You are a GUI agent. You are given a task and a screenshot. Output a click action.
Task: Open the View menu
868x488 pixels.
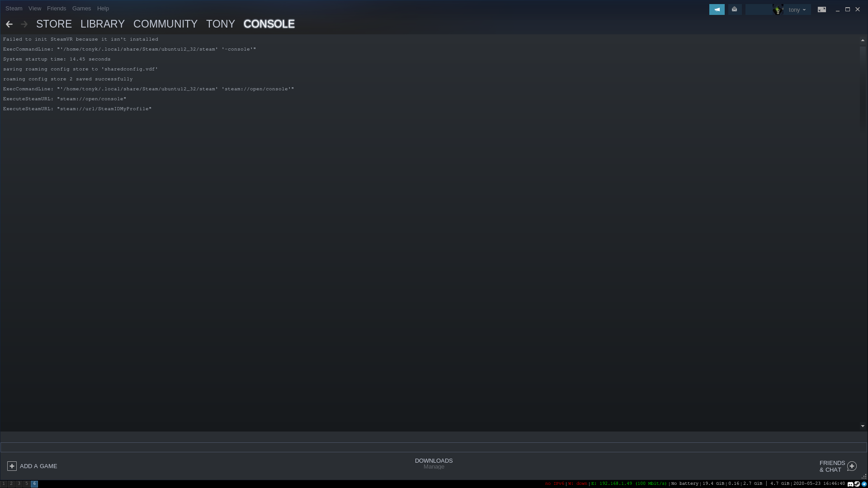(x=34, y=8)
